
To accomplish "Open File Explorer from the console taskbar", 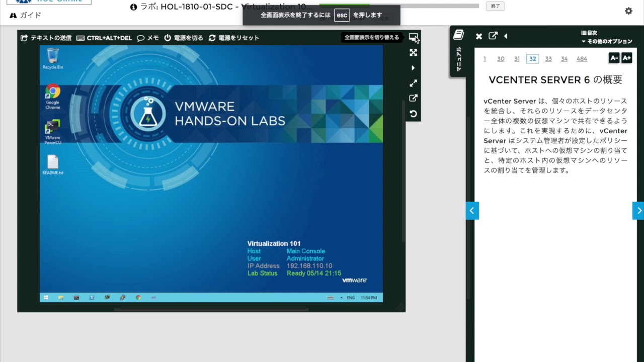I will 61,298.
